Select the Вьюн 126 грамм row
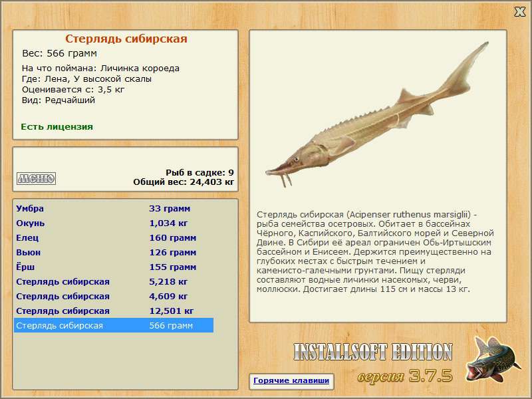The width and height of the screenshot is (532, 399). [114, 252]
